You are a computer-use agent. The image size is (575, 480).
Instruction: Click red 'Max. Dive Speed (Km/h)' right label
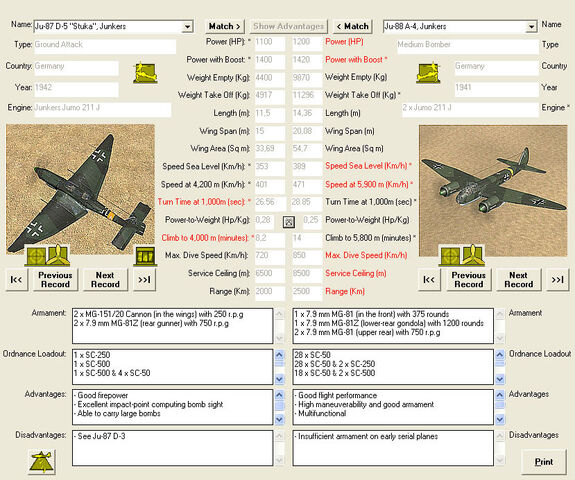pos(366,255)
